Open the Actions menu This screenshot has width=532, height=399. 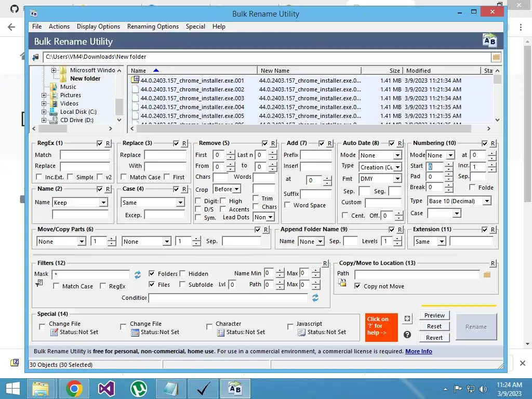[59, 26]
